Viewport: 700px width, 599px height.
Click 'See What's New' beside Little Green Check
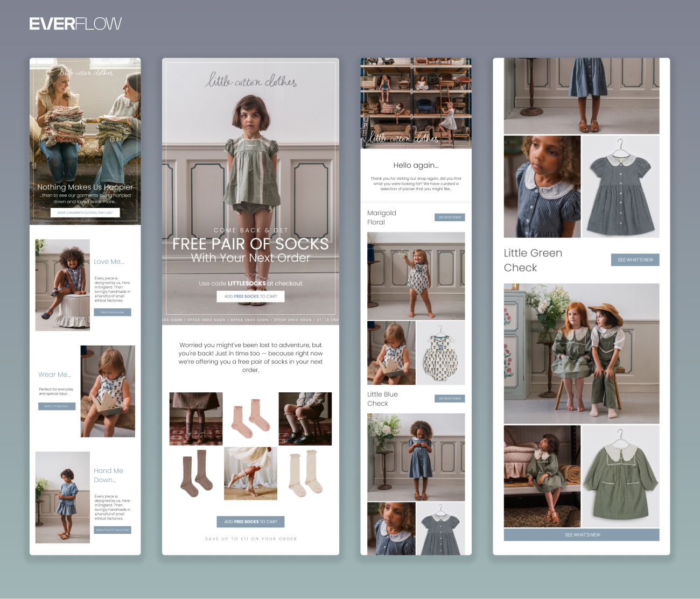[x=635, y=260]
